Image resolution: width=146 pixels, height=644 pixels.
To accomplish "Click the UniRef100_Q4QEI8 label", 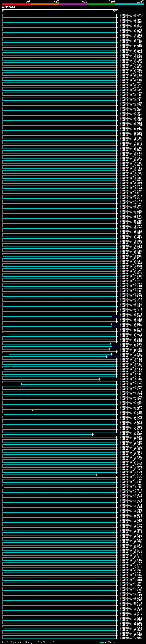I will [131, 567].
